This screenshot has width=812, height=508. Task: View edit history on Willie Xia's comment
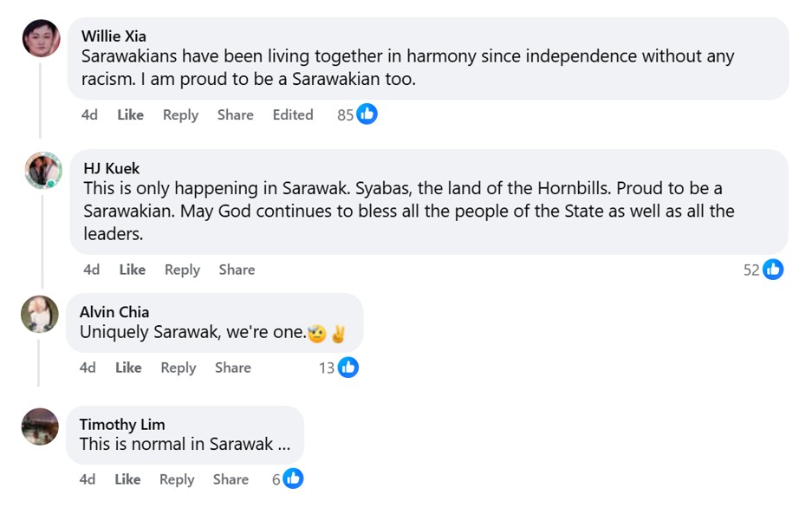pos(293,114)
